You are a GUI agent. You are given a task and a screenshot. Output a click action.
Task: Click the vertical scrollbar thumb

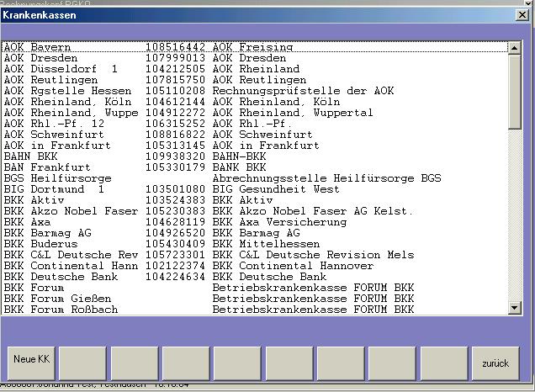pos(514,92)
